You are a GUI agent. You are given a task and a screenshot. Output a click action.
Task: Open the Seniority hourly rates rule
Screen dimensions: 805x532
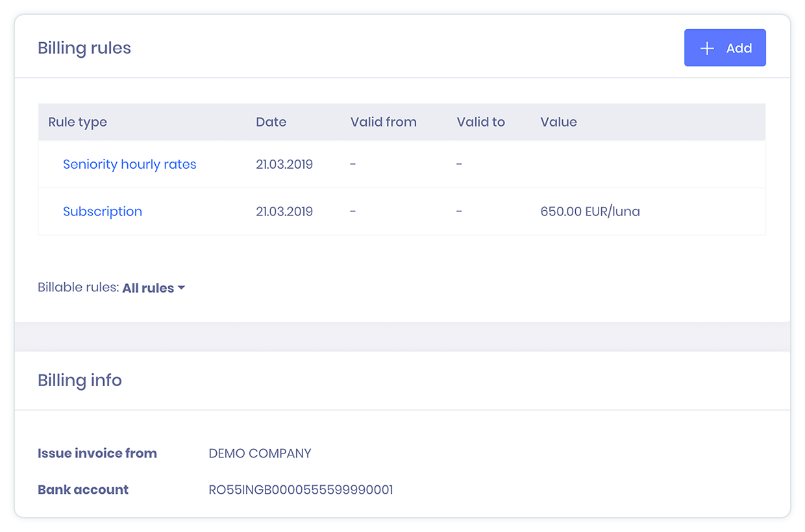tap(130, 165)
